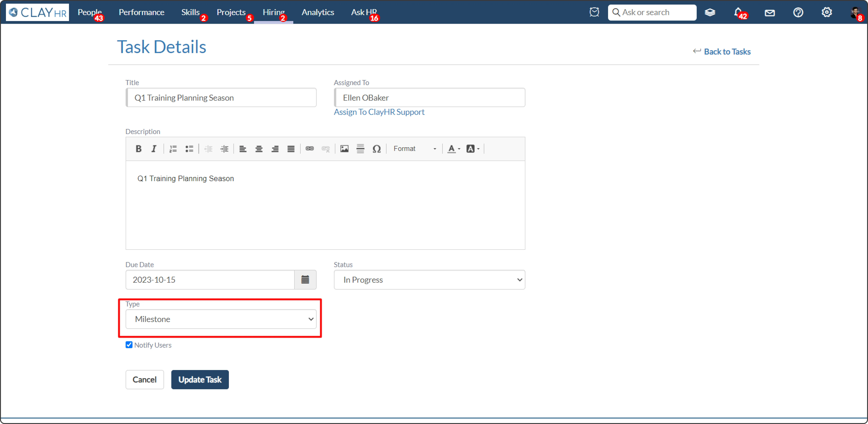Uncheck the Notify Users checkbox

coord(129,345)
